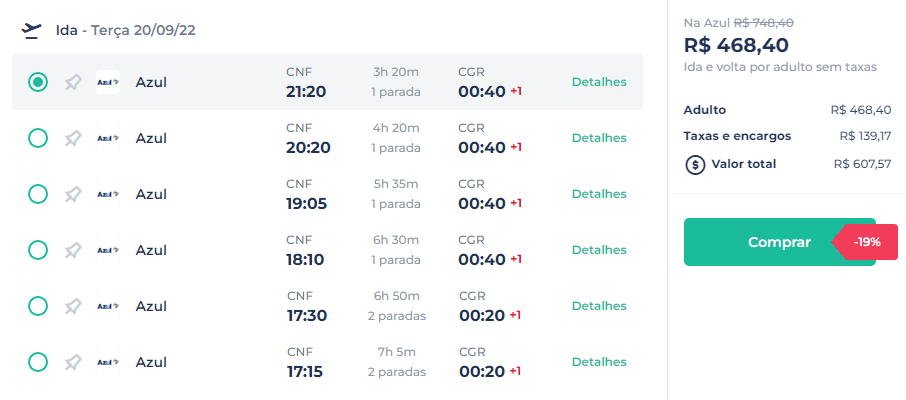This screenshot has height=400, width=906.
Task: Pin the 19:05 departure flight
Action: (x=73, y=194)
